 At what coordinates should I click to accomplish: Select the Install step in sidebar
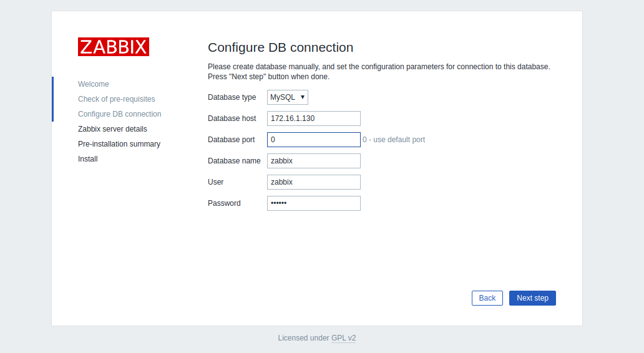[x=88, y=159]
